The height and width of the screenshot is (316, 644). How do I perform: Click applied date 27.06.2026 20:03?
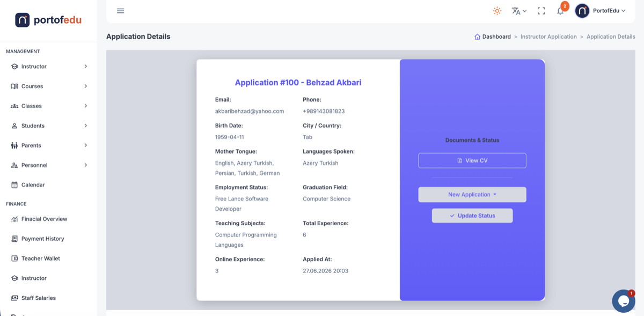325,271
